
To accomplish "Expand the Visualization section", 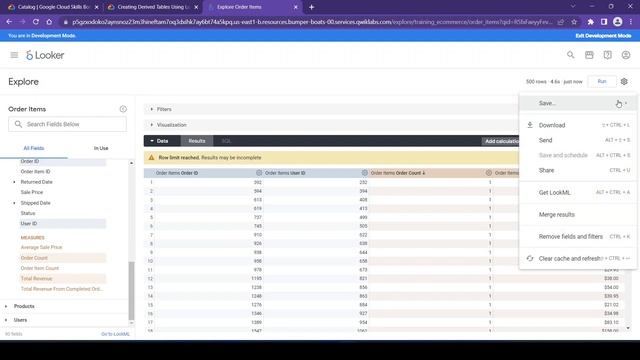I will 152,125.
